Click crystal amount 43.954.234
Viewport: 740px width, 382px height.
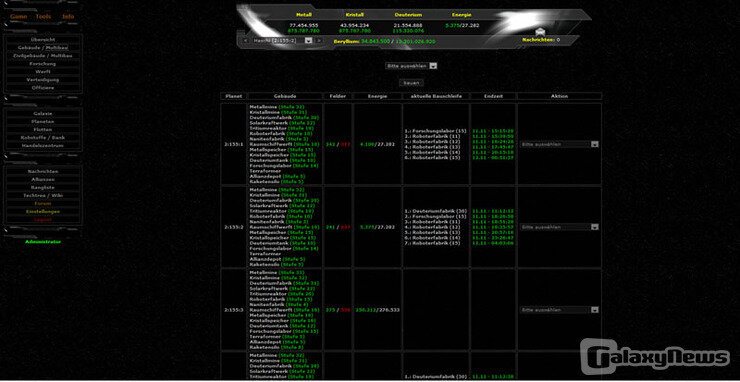[354, 25]
